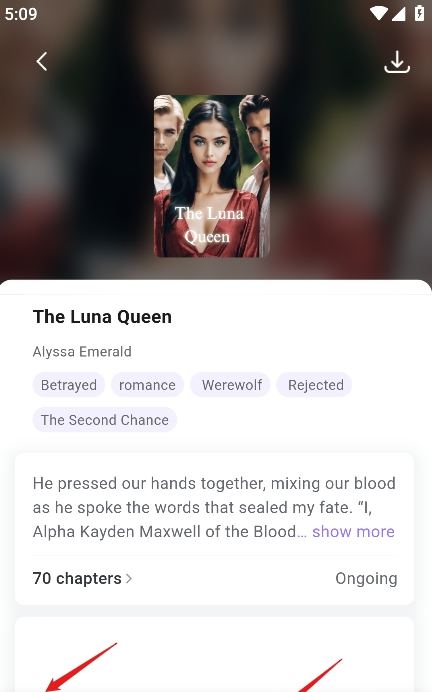The width and height of the screenshot is (432, 692).
Task: Tap the battery charging status icon
Action: pyautogui.click(x=419, y=13)
